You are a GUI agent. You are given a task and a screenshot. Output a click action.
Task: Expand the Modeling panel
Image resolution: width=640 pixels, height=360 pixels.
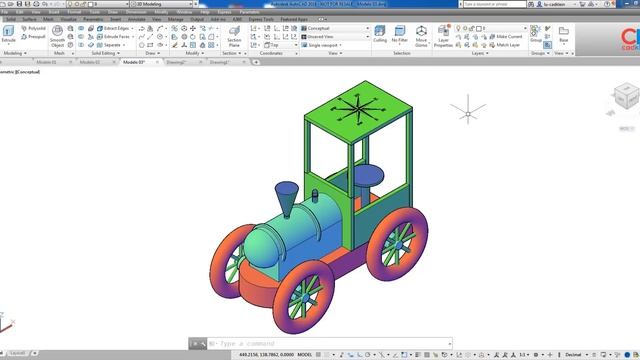pyautogui.click(x=15, y=53)
